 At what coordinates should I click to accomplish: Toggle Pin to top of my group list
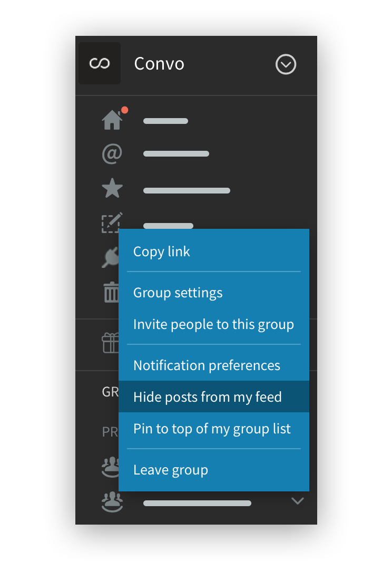click(x=212, y=429)
